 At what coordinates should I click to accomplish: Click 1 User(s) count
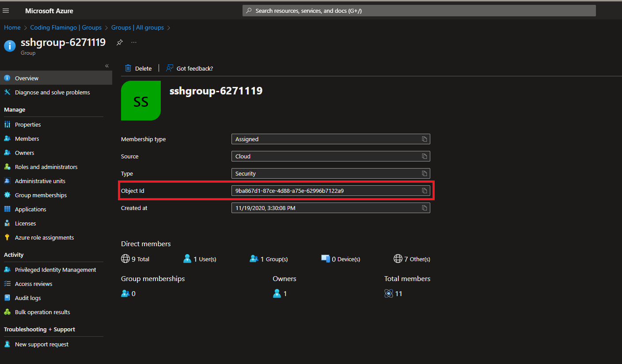pos(200,259)
